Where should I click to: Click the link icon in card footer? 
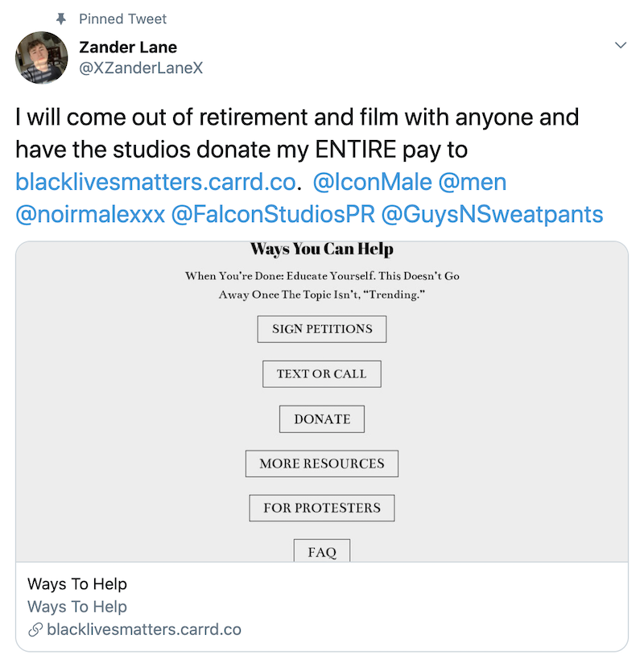[x=35, y=630]
